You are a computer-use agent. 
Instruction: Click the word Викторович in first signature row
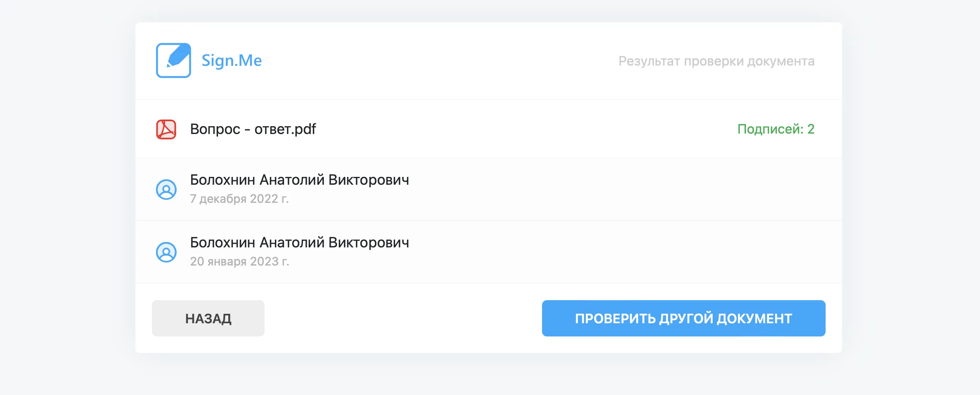pos(369,180)
